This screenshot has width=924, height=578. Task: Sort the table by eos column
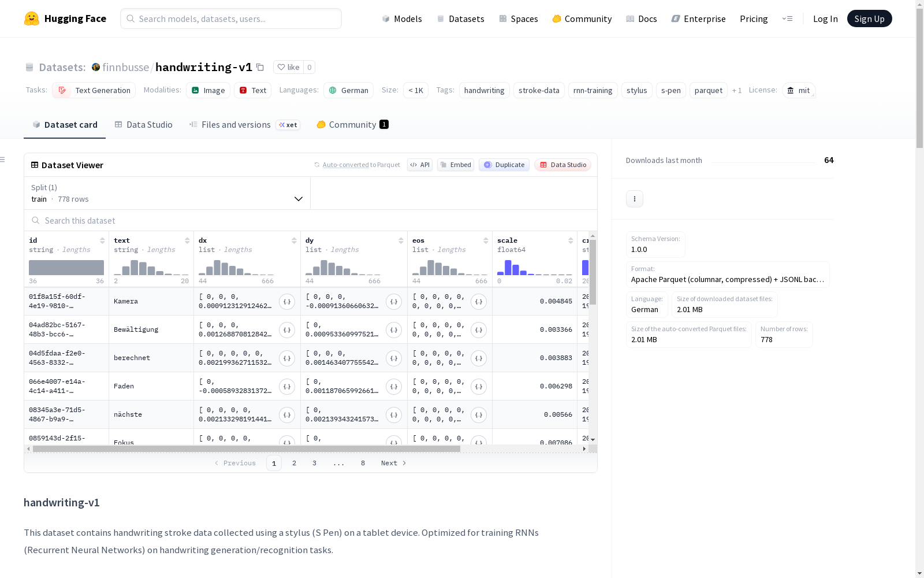pyautogui.click(x=486, y=240)
